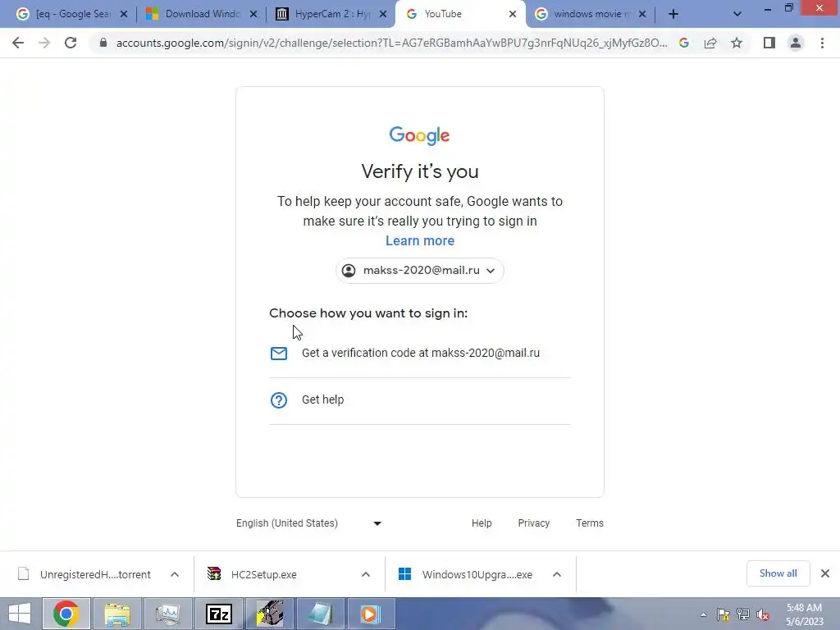Close the downloads bar

[825, 573]
